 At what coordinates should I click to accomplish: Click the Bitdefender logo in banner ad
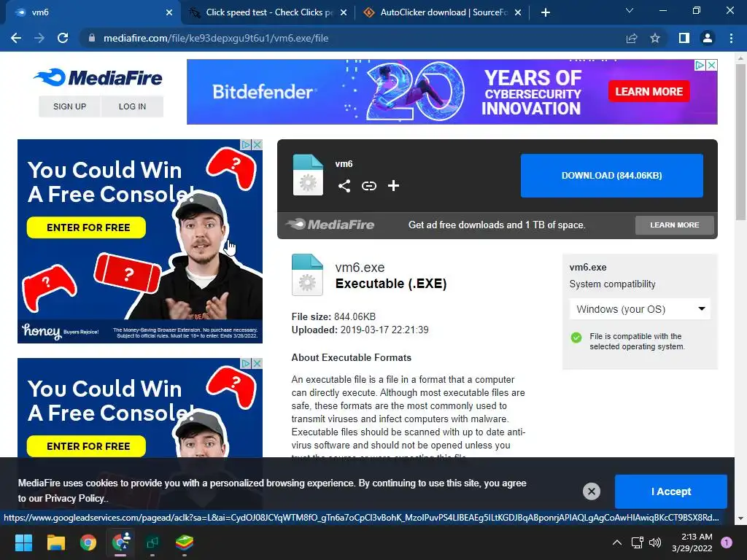point(263,92)
